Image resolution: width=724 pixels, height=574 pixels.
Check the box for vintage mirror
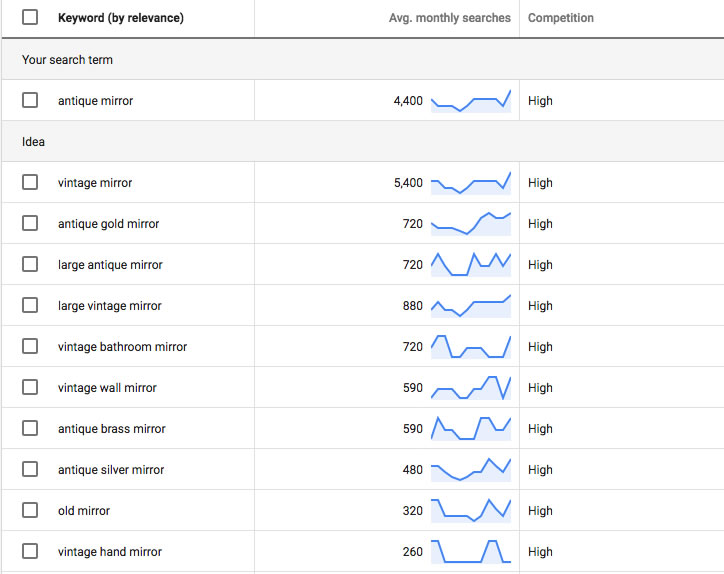pyautogui.click(x=30, y=182)
